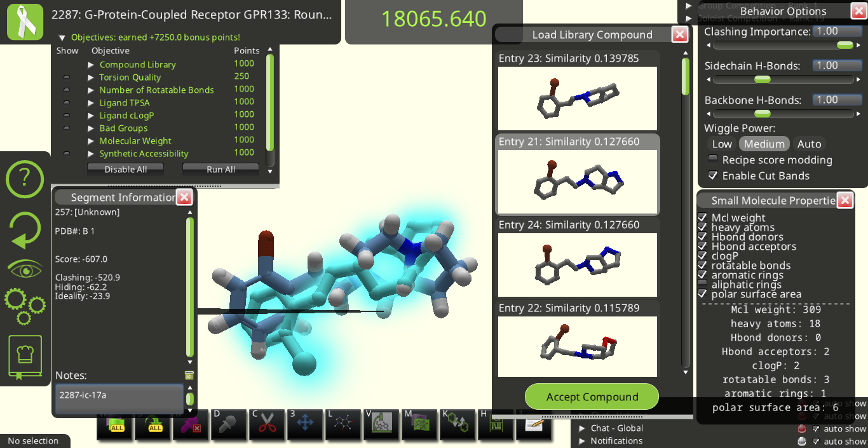This screenshot has height=448, width=868.
Task: Expand the Chat - Global panel
Action: [x=582, y=428]
